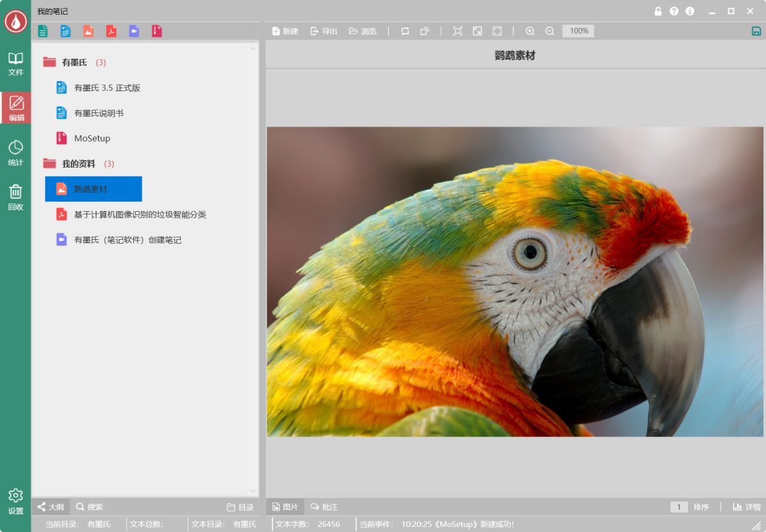
Task: Create a new purple video note
Action: [x=134, y=31]
